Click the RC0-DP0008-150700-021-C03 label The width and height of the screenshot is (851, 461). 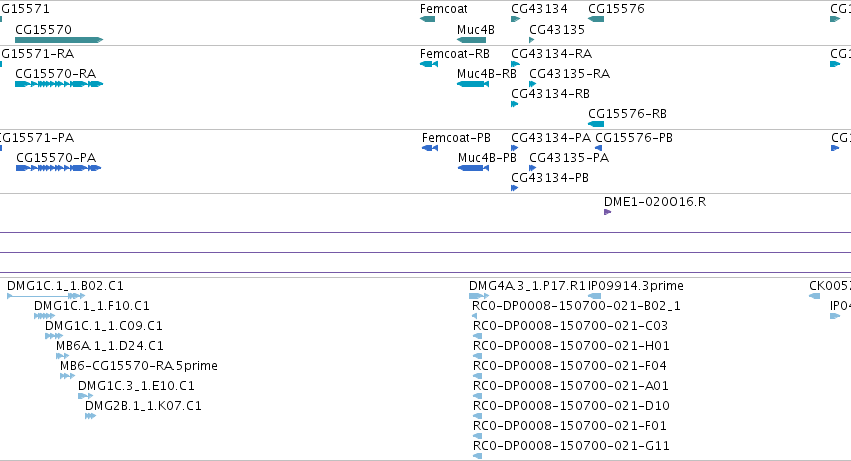(x=570, y=326)
